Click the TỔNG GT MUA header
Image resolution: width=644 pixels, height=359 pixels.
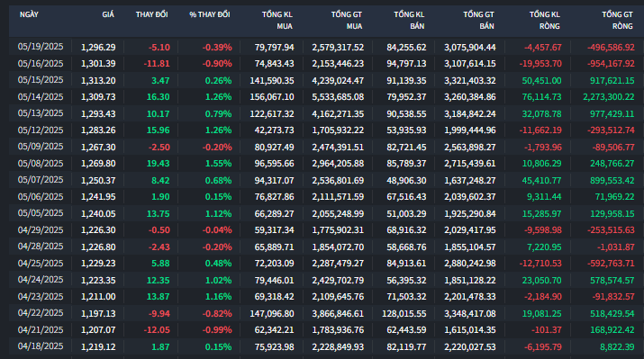347,21
